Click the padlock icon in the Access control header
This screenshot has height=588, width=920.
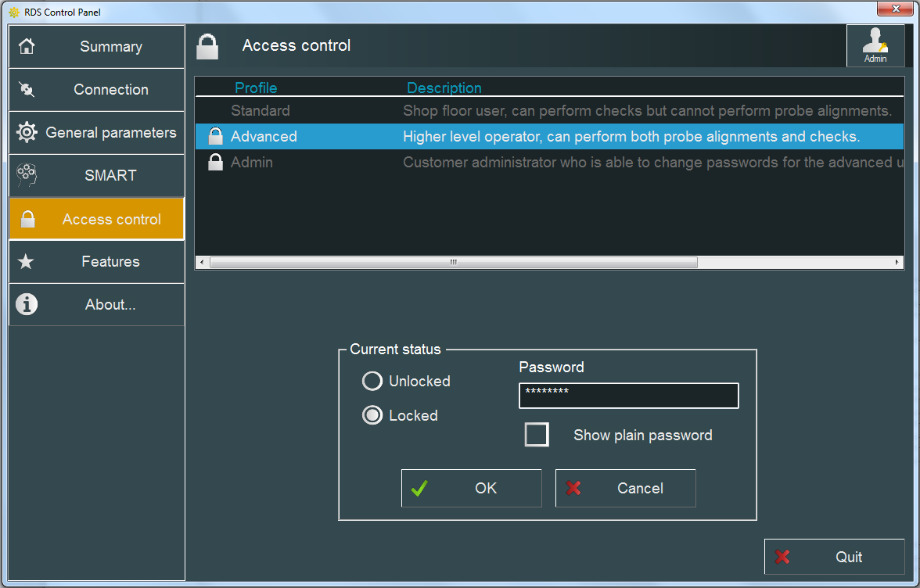click(x=207, y=46)
